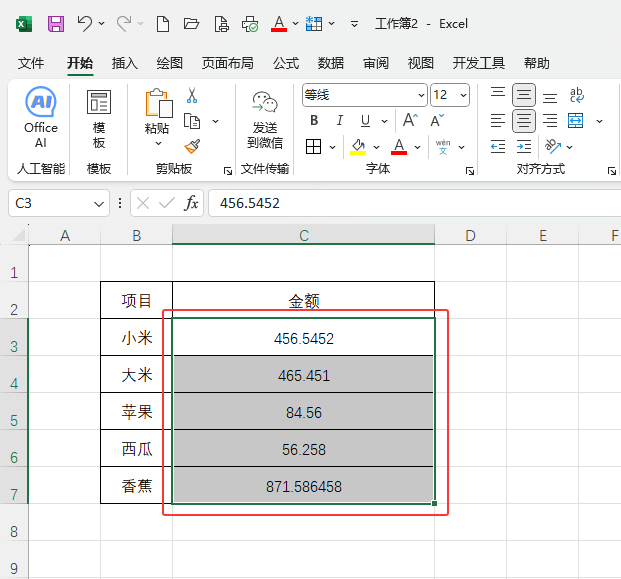Open 字体 font dialog launcher
Viewport: 621px width, 579px height.
470,171
